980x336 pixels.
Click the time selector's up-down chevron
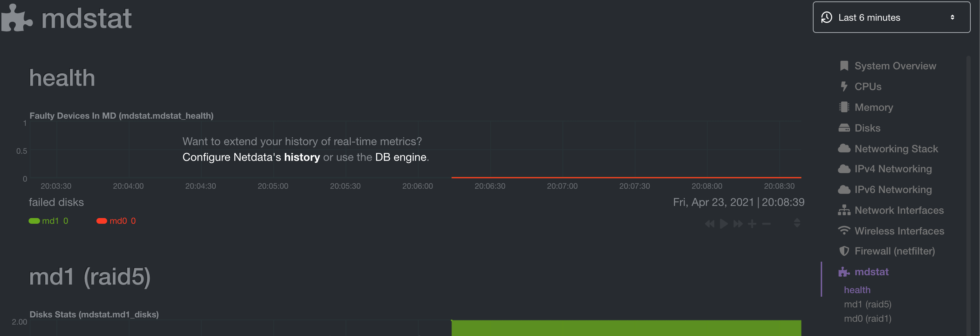(952, 17)
